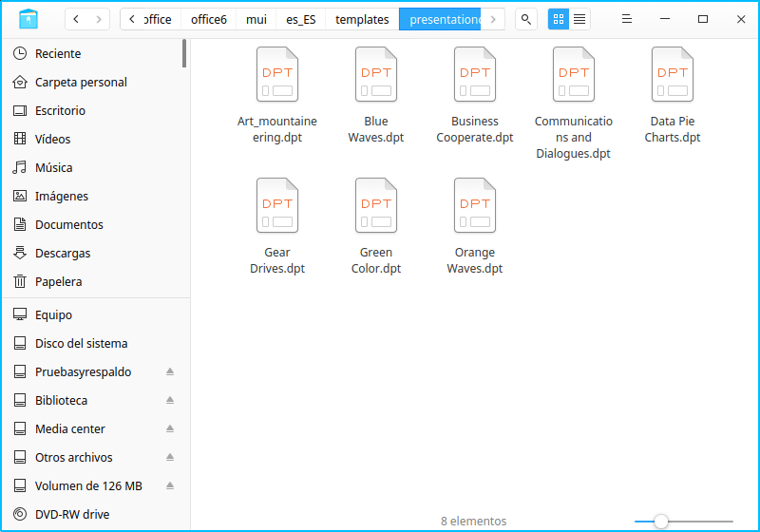Click the Carpeta personal home icon
This screenshot has height=532, width=760.
tap(20, 82)
